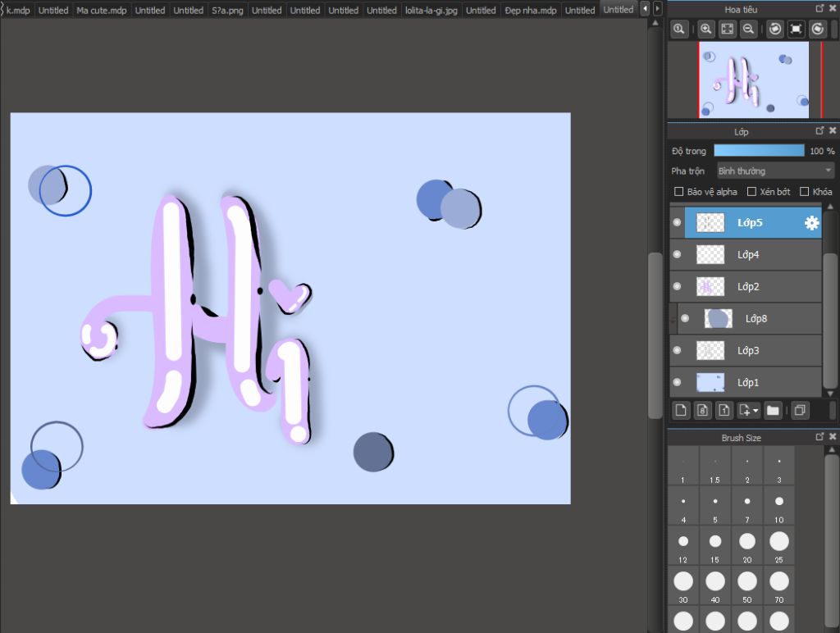
Task: Zoom out using the navigator magnifier
Action: point(748,30)
